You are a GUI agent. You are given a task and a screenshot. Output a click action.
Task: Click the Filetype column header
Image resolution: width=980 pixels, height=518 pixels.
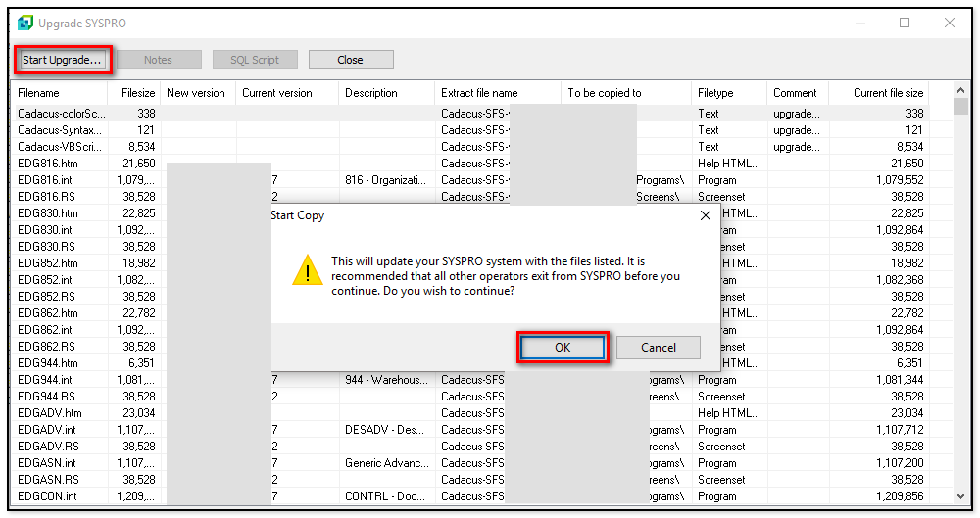715,93
